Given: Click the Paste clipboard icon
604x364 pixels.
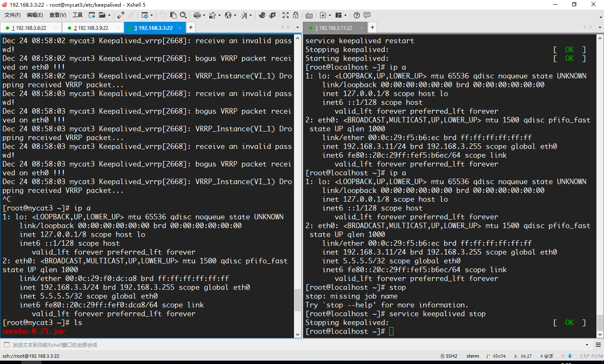Looking at the screenshot, I should pyautogui.click(x=173, y=15).
